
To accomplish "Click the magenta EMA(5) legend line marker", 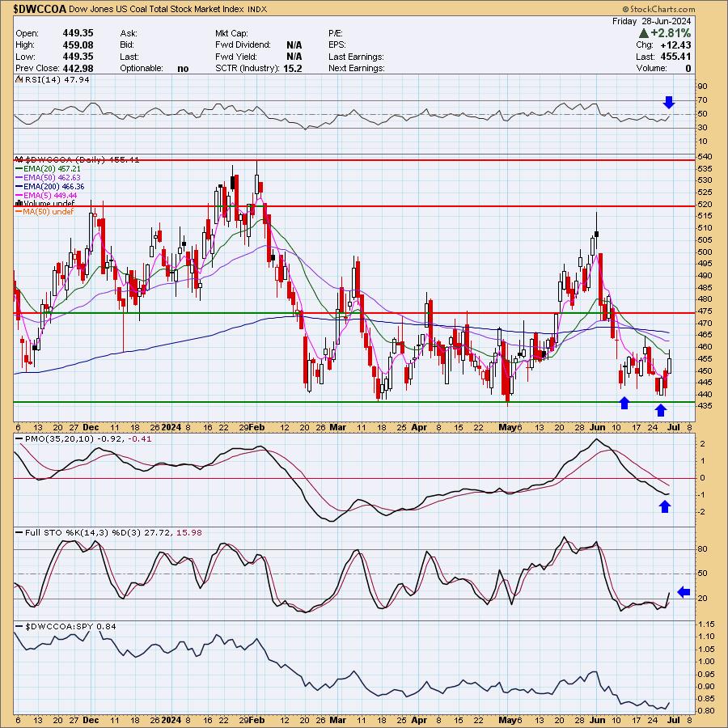I will point(19,196).
